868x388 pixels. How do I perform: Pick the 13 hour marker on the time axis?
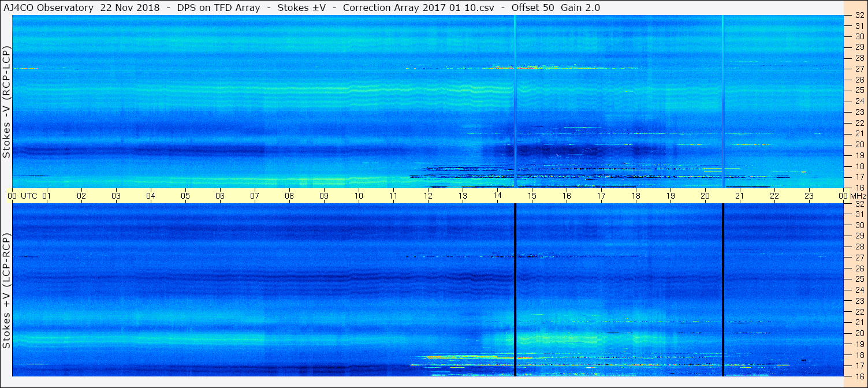click(463, 196)
